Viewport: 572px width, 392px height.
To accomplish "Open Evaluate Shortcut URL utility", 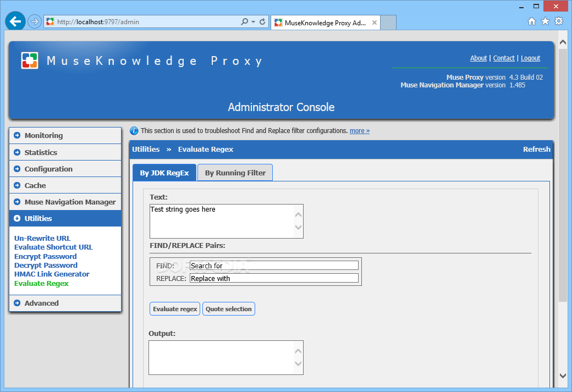I will click(53, 247).
